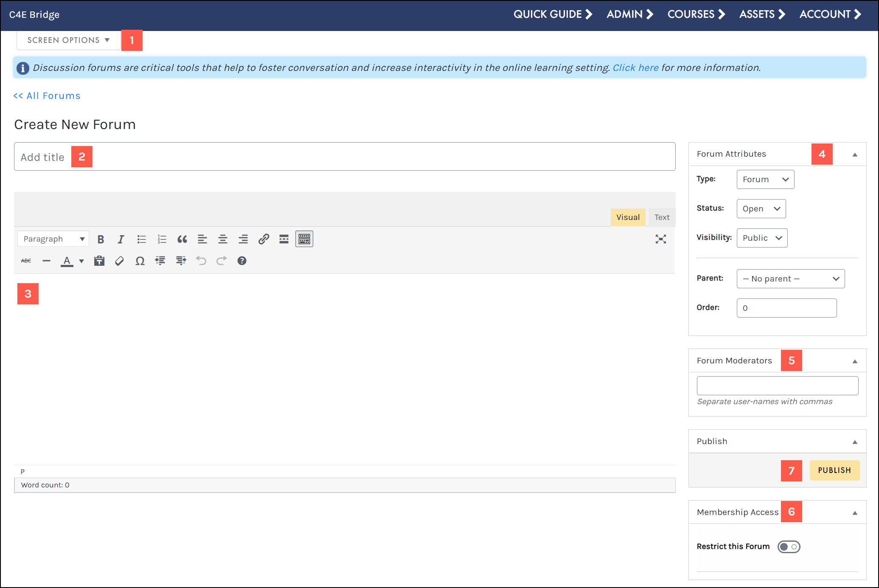Switch to the Visual editor tab

(x=628, y=217)
